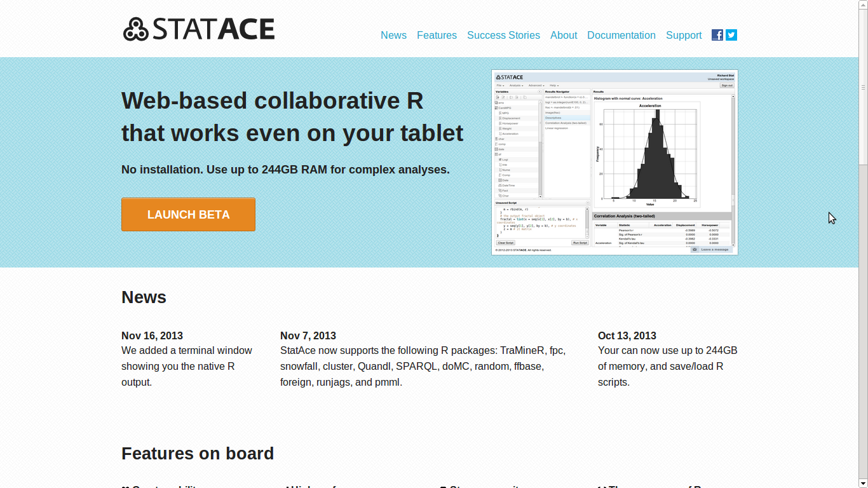
Task: Select Success Stories in the top navigation
Action: [x=503, y=36]
